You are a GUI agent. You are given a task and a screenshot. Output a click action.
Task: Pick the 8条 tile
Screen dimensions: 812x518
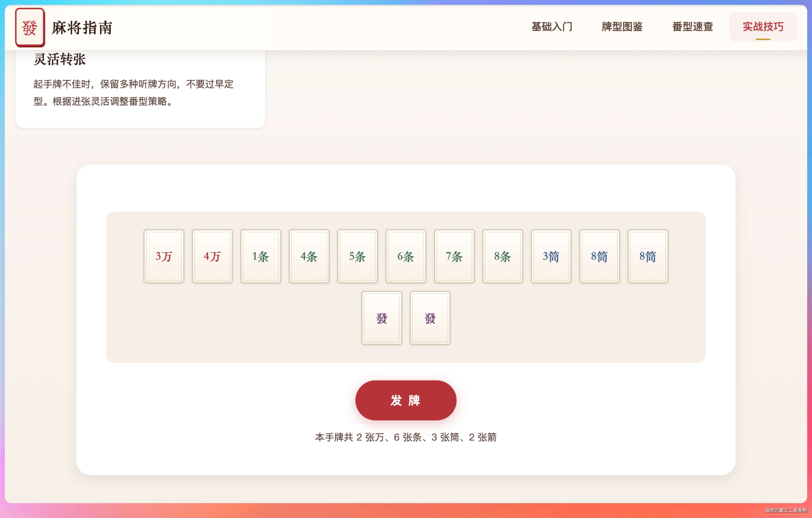502,256
